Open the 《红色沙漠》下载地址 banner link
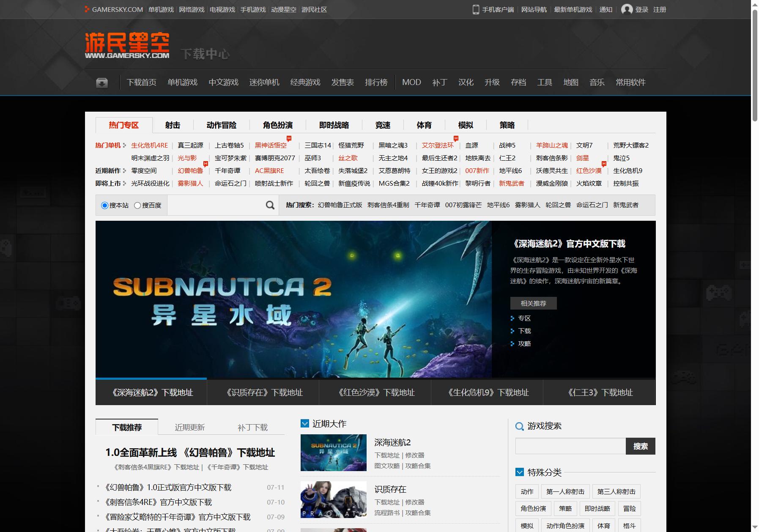The image size is (759, 532). coord(376,392)
